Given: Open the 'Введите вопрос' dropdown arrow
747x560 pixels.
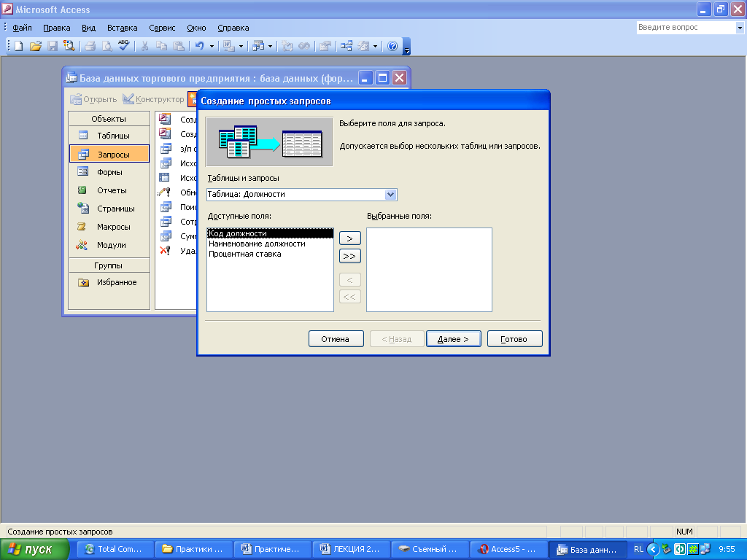Looking at the screenshot, I should tap(740, 28).
